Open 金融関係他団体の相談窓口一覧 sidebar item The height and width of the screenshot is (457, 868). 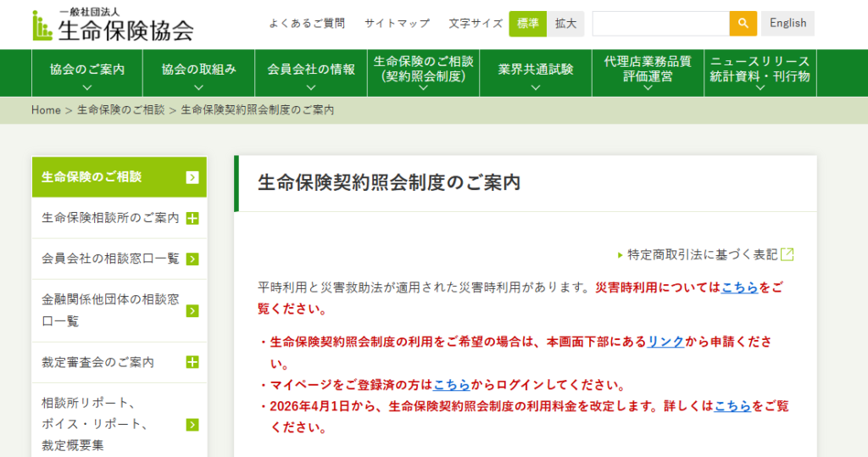click(119, 311)
